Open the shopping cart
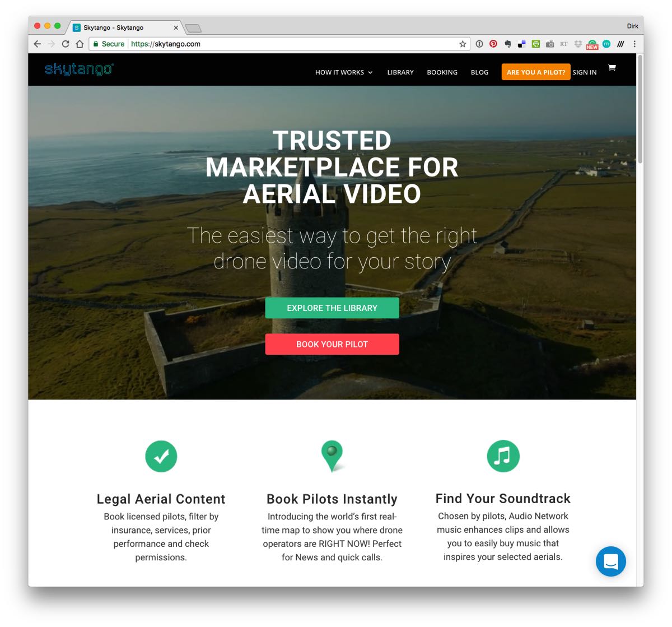The width and height of the screenshot is (672, 627). point(612,68)
